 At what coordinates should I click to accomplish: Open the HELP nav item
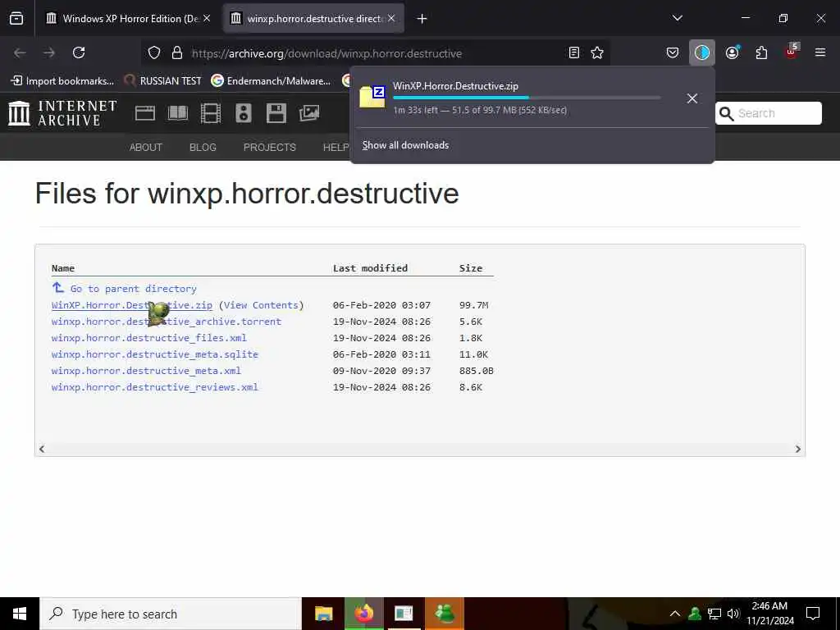pos(336,148)
